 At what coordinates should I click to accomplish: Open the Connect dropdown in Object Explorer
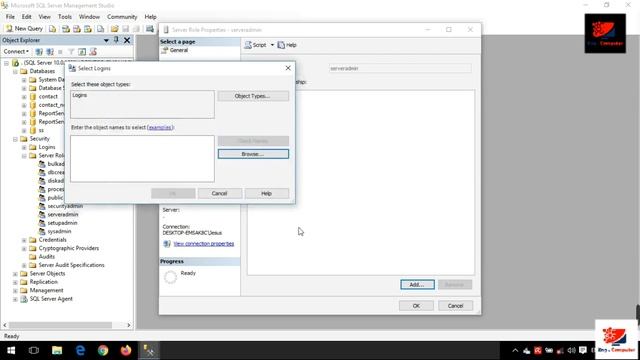pyautogui.click(x=16, y=51)
